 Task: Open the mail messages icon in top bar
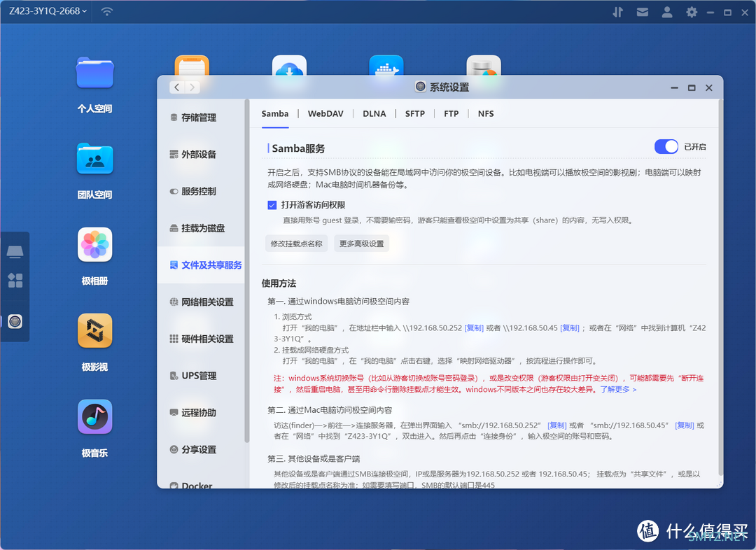(x=642, y=12)
